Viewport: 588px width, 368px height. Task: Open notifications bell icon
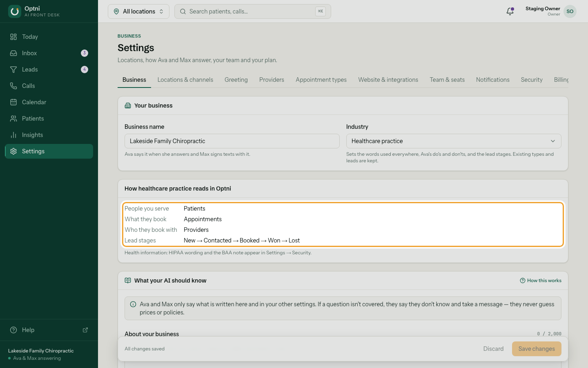pyautogui.click(x=510, y=11)
